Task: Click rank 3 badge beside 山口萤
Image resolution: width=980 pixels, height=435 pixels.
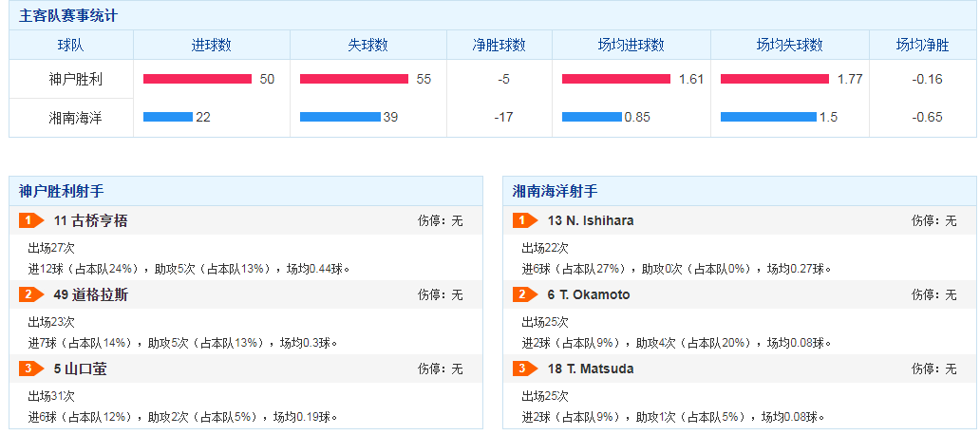Action: point(30,369)
